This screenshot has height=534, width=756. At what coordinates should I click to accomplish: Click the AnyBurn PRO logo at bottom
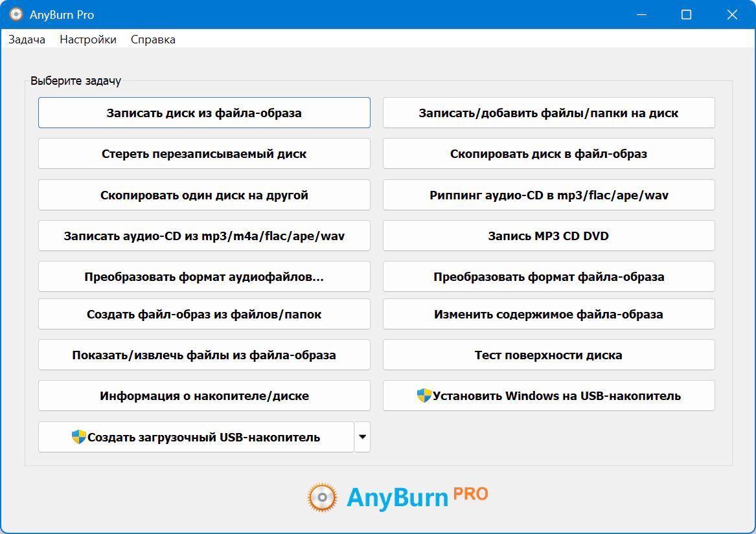(398, 497)
